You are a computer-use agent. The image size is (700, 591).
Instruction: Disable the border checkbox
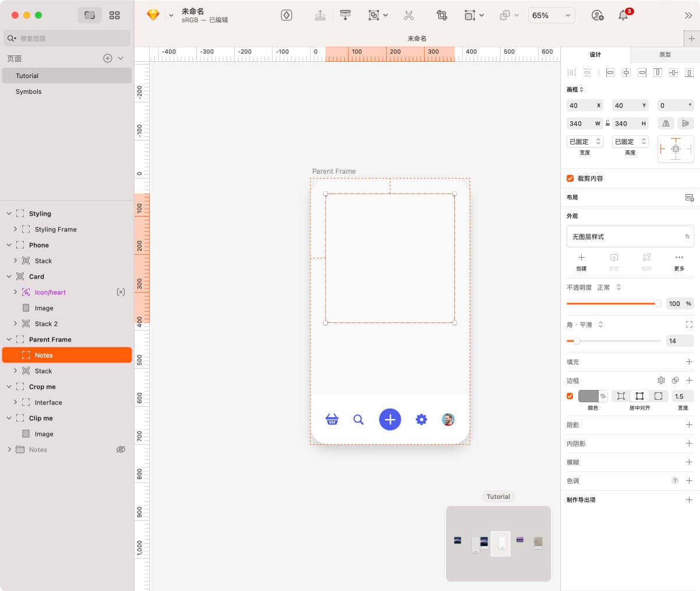(x=570, y=396)
